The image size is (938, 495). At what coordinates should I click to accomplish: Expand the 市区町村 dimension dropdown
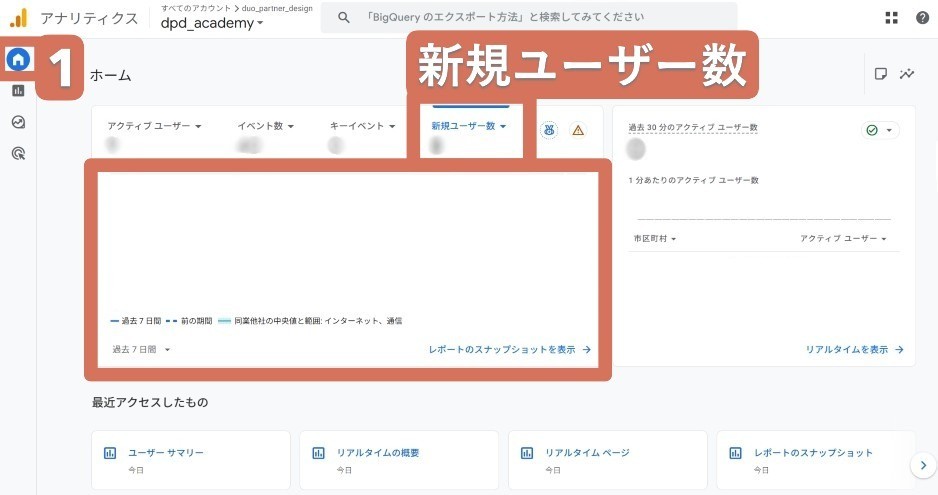point(655,239)
